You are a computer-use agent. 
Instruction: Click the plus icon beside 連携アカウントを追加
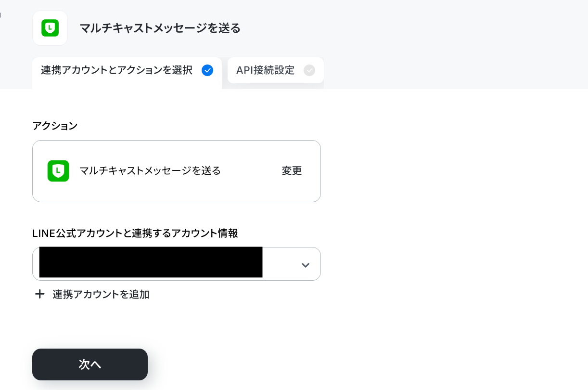tap(40, 294)
